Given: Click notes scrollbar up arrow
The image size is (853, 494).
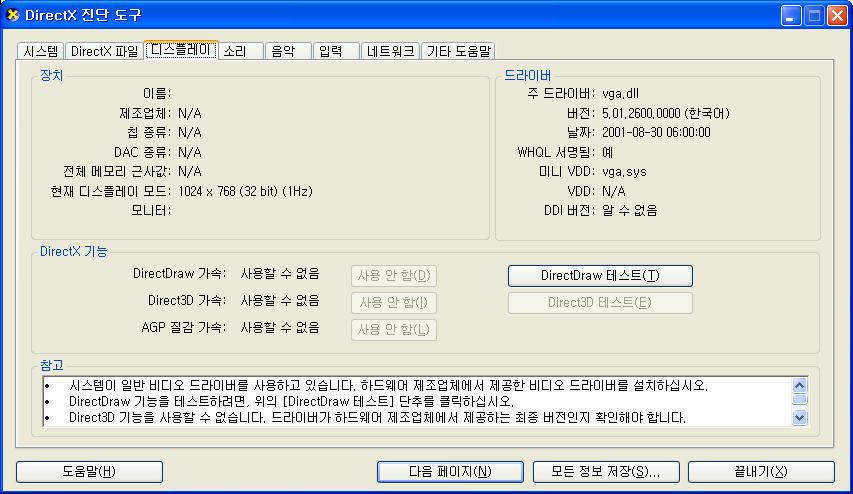Looking at the screenshot, I should [799, 386].
